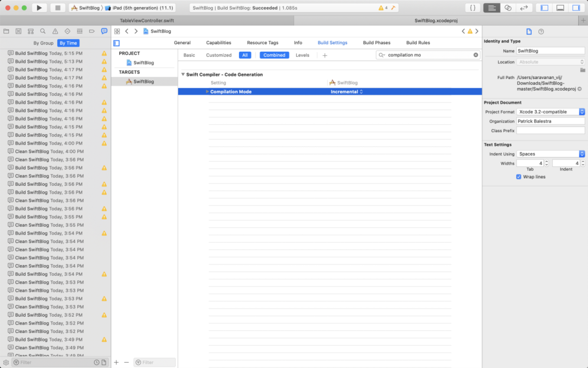Open the Project Format dropdown

[550, 112]
